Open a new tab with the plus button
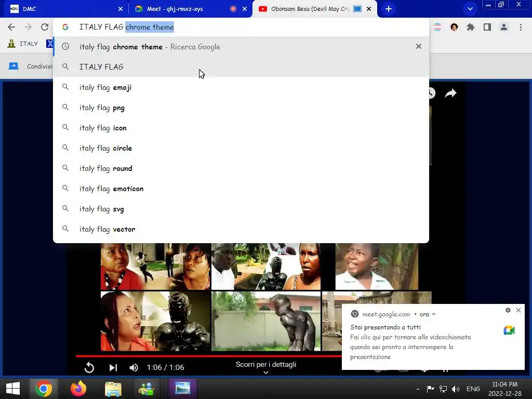Screen dimensions: 532x399 click(x=389, y=9)
